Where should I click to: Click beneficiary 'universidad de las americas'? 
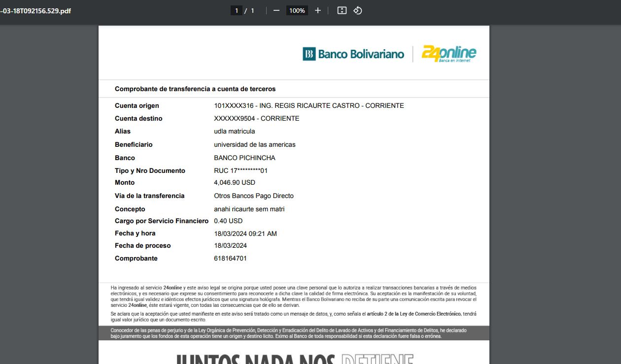tap(254, 145)
